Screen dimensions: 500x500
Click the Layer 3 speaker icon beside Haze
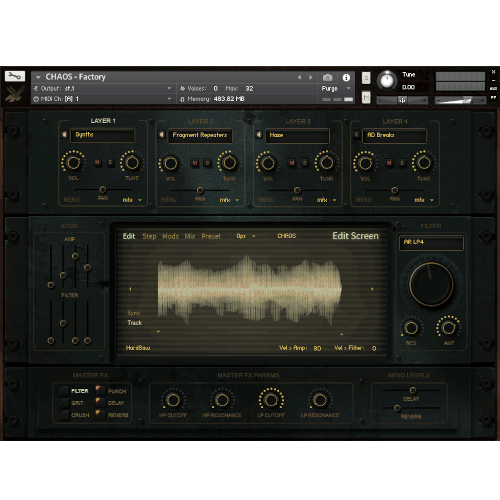coord(259,135)
